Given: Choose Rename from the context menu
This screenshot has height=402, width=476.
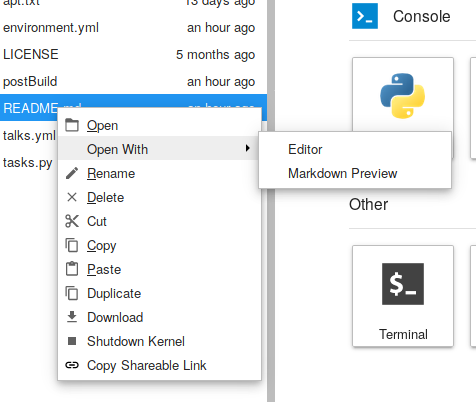Looking at the screenshot, I should point(159,173).
